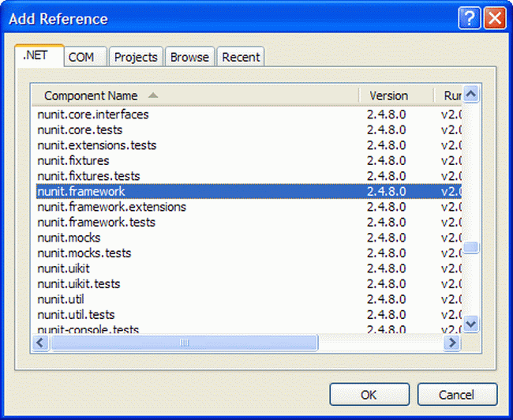Switch to the COM tab
Viewport: 513px width, 420px height.
coord(81,57)
